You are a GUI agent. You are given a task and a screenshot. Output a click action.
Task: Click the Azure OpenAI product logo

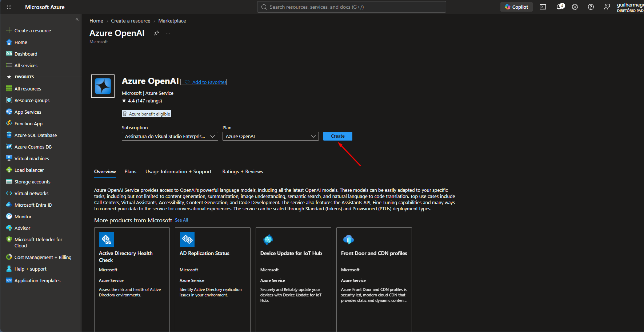pyautogui.click(x=103, y=86)
